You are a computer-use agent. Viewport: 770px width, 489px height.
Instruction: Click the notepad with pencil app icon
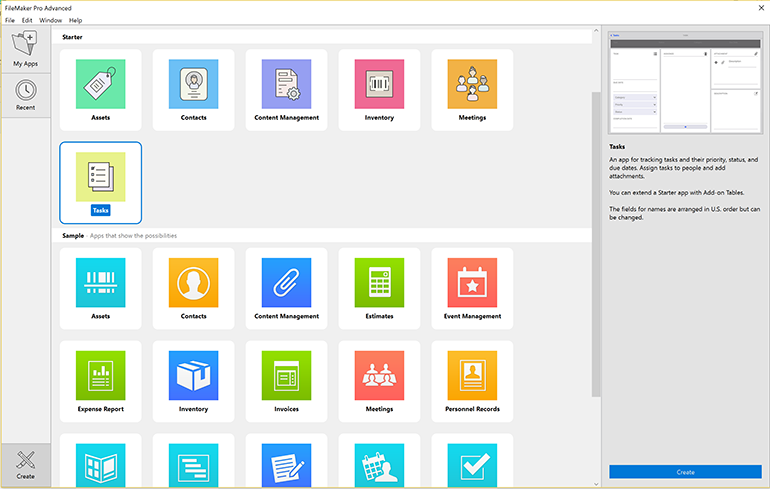point(286,465)
